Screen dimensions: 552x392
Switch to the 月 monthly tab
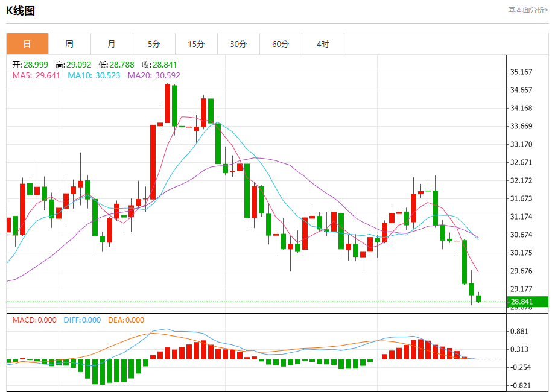pos(112,44)
